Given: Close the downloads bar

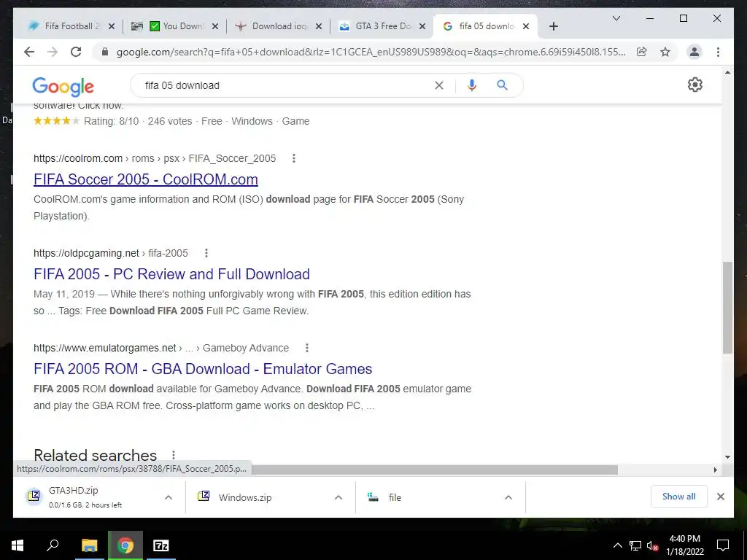Looking at the screenshot, I should [x=721, y=497].
